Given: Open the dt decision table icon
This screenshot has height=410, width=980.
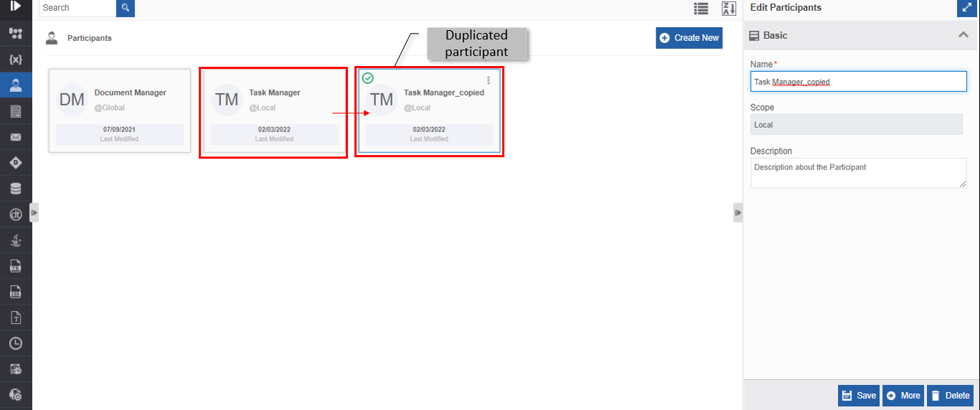Looking at the screenshot, I should pos(16,215).
